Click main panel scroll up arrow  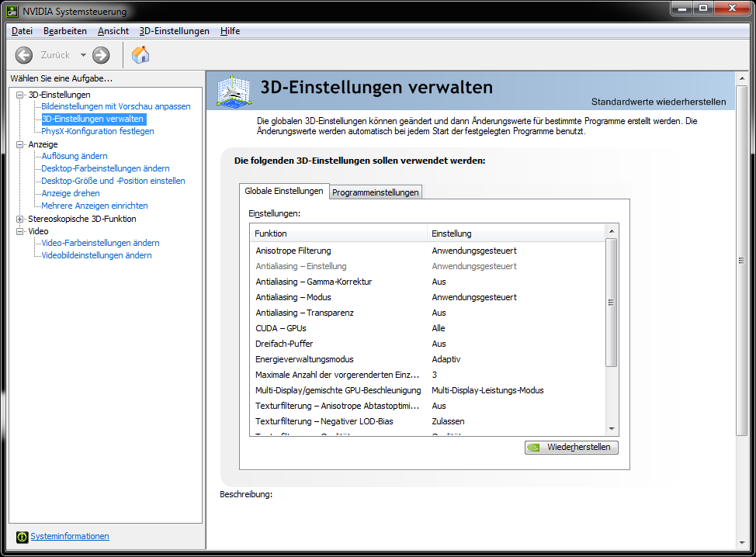[x=742, y=78]
